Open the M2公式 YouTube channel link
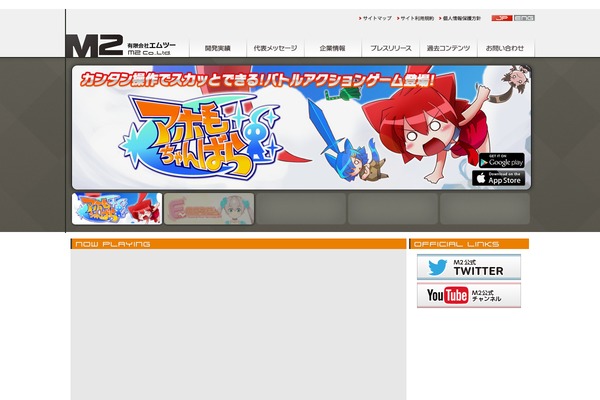Viewport: 600px width, 400px height. tap(469, 295)
